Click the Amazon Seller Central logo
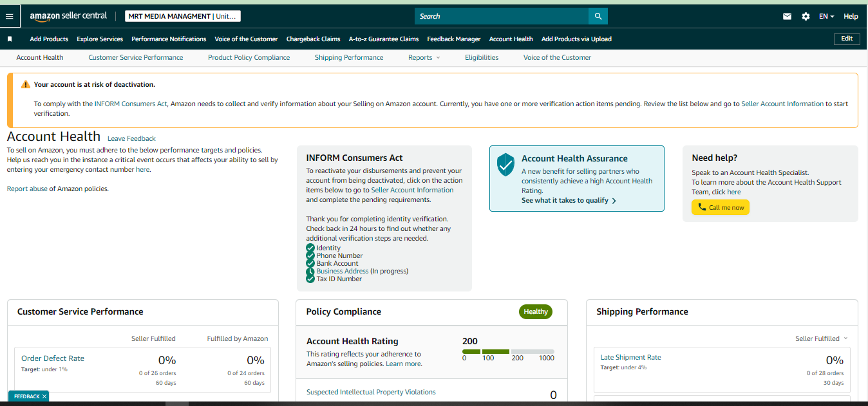Image resolution: width=868 pixels, height=406 pixels. point(68,16)
